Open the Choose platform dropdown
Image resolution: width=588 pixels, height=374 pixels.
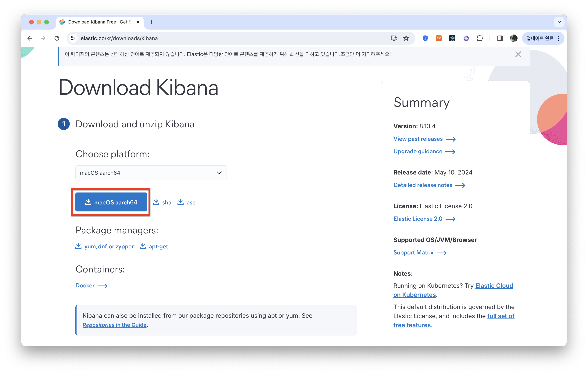click(x=151, y=173)
